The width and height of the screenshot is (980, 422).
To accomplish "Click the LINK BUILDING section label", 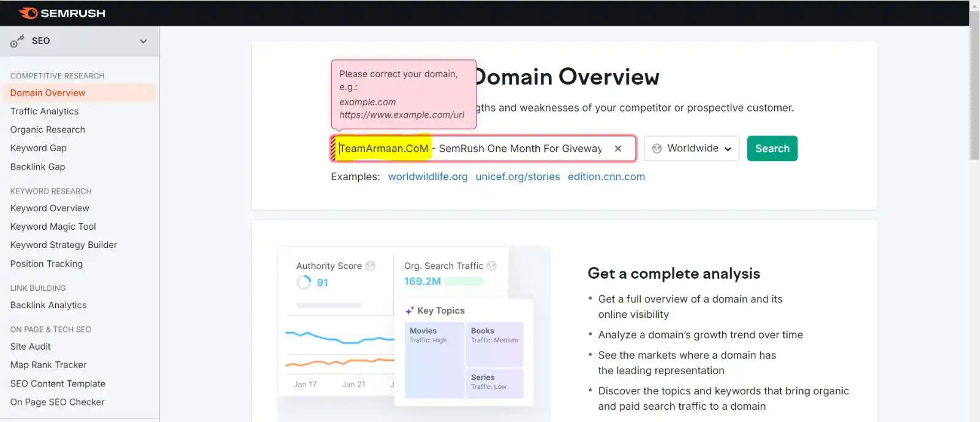I will click(x=38, y=288).
